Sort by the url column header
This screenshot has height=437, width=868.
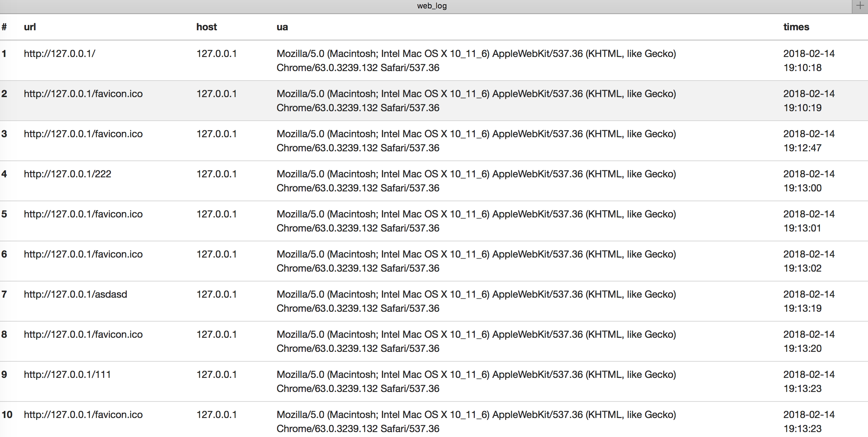pos(30,27)
